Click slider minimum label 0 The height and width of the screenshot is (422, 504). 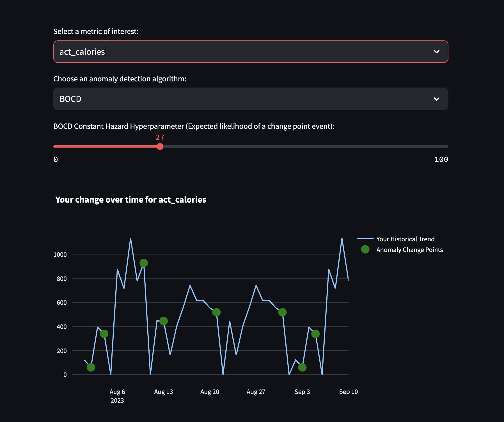[56, 159]
